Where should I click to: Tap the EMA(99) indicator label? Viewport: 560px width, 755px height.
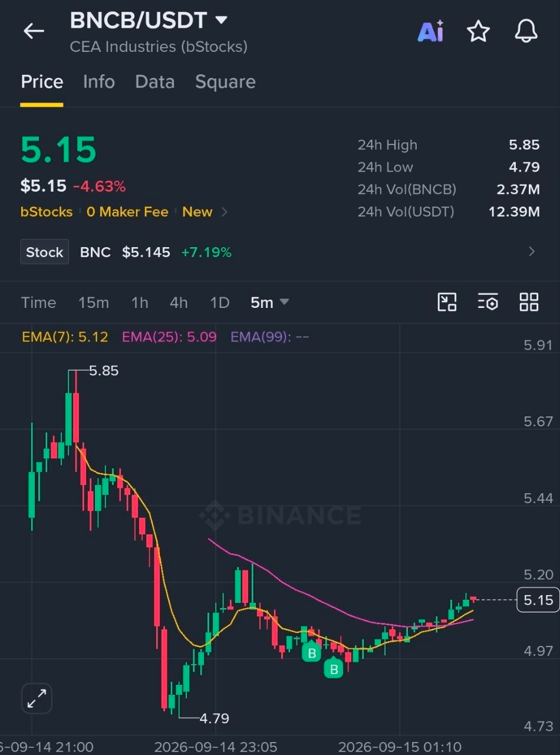pyautogui.click(x=269, y=337)
